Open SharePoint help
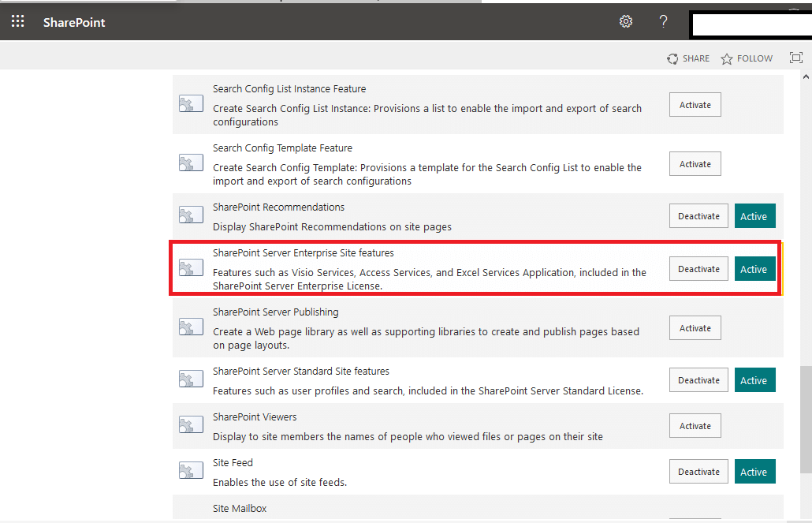Image resolution: width=812 pixels, height=523 pixels. click(663, 21)
